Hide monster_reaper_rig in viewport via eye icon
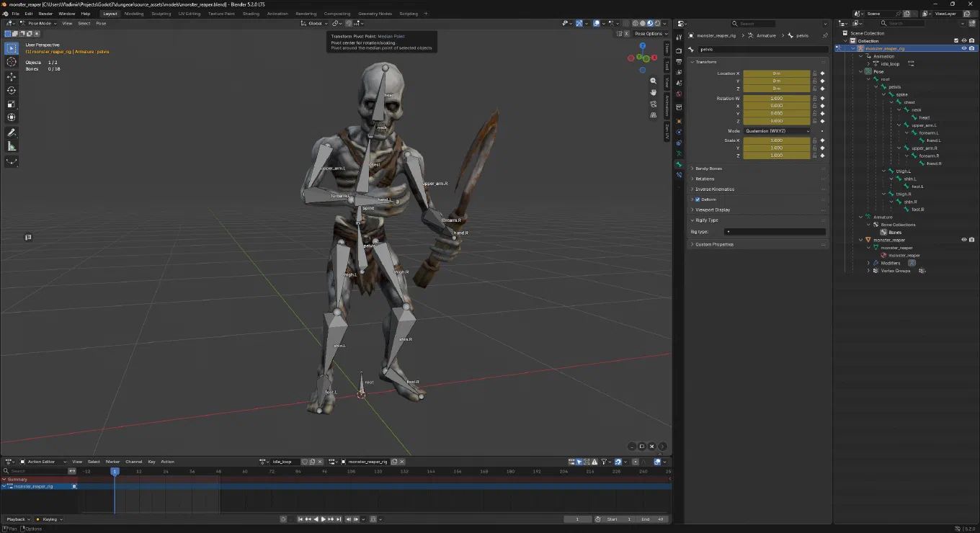The height and width of the screenshot is (533, 980). 963,48
